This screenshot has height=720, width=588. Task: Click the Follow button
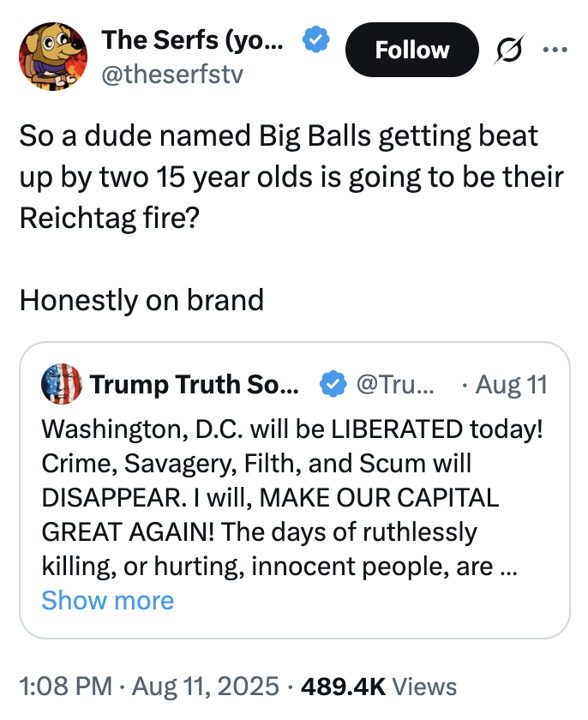tap(411, 50)
